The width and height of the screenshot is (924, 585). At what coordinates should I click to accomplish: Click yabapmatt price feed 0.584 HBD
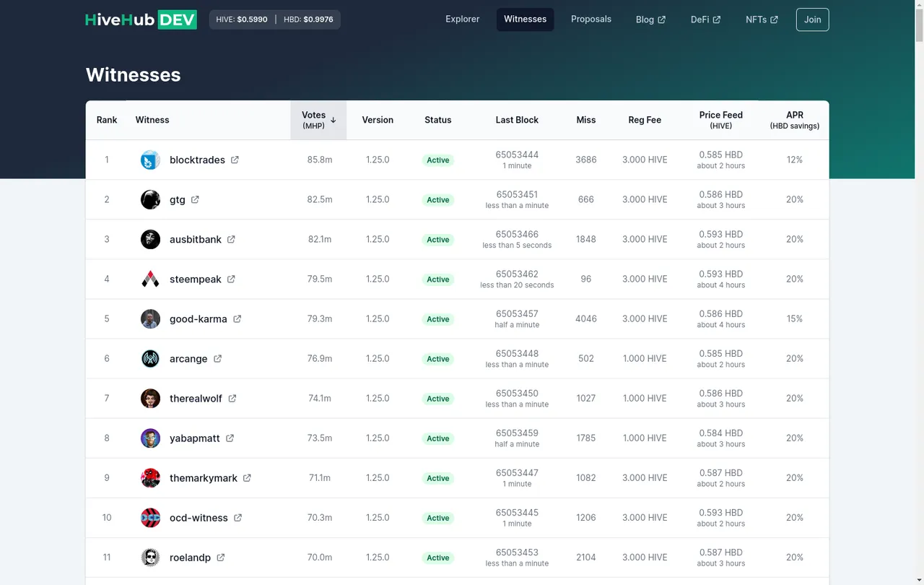pyautogui.click(x=721, y=433)
